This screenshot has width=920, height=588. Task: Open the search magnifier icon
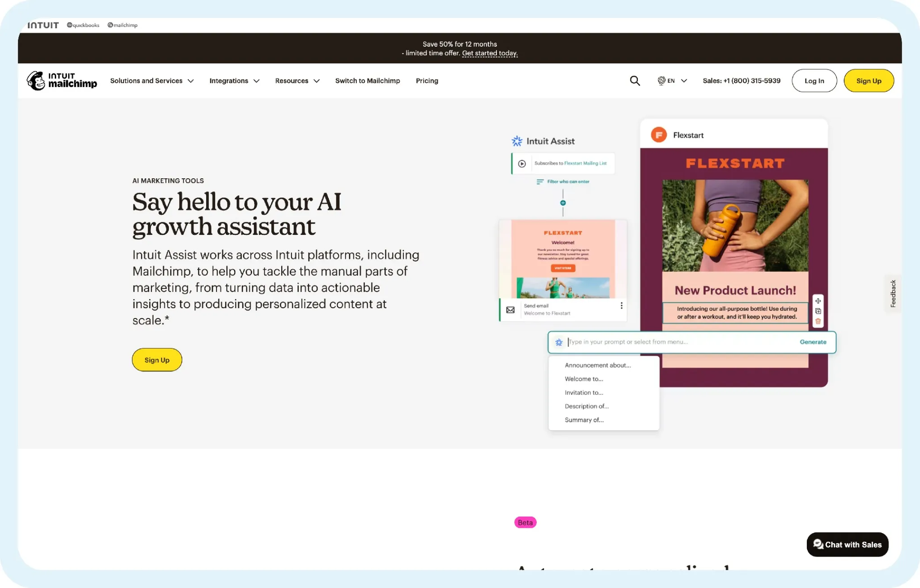[635, 81]
